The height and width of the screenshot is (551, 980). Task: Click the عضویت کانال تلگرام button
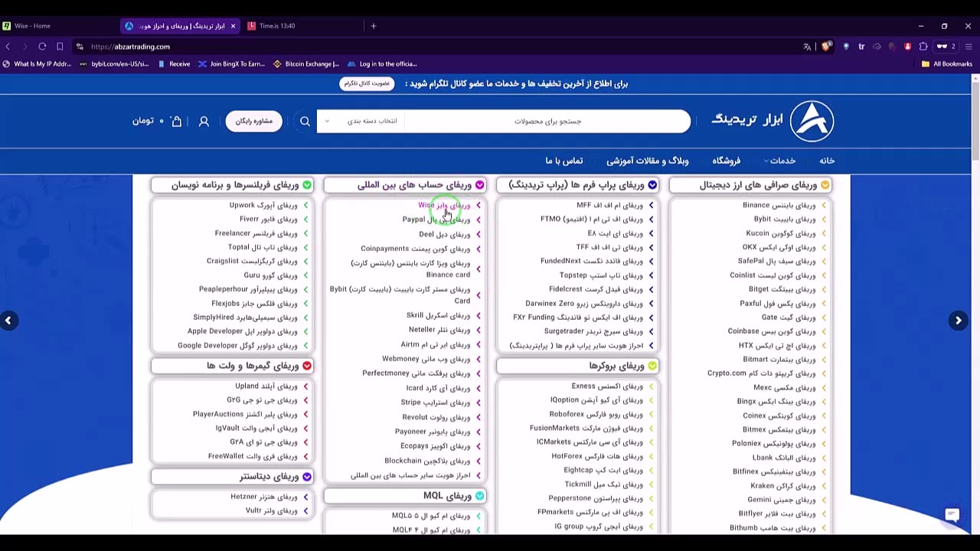tap(367, 83)
